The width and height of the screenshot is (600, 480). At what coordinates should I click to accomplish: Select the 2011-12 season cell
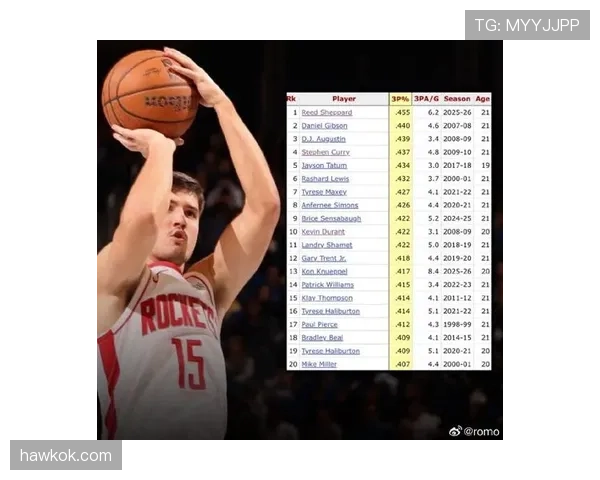(457, 298)
